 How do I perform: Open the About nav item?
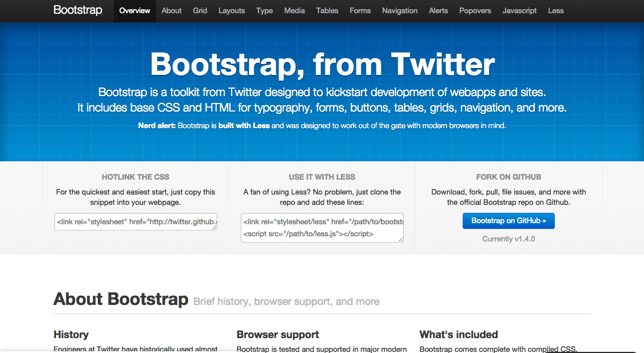tap(171, 11)
